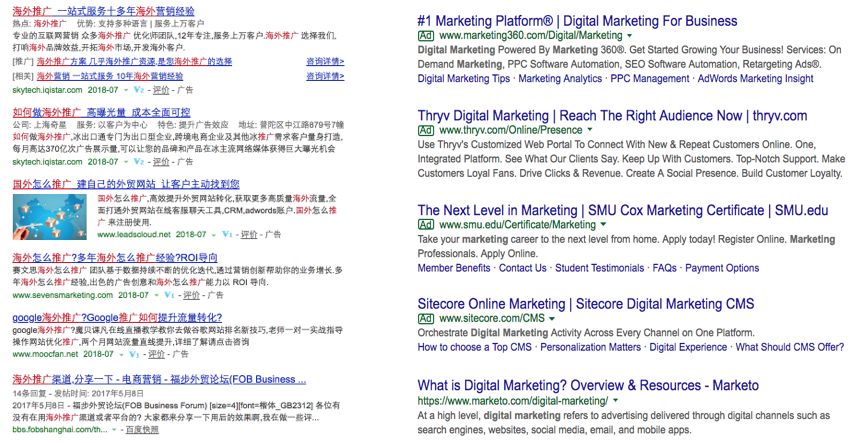Open dropdown arrow after www.sevensmarketing.com 2018-07

[156, 295]
